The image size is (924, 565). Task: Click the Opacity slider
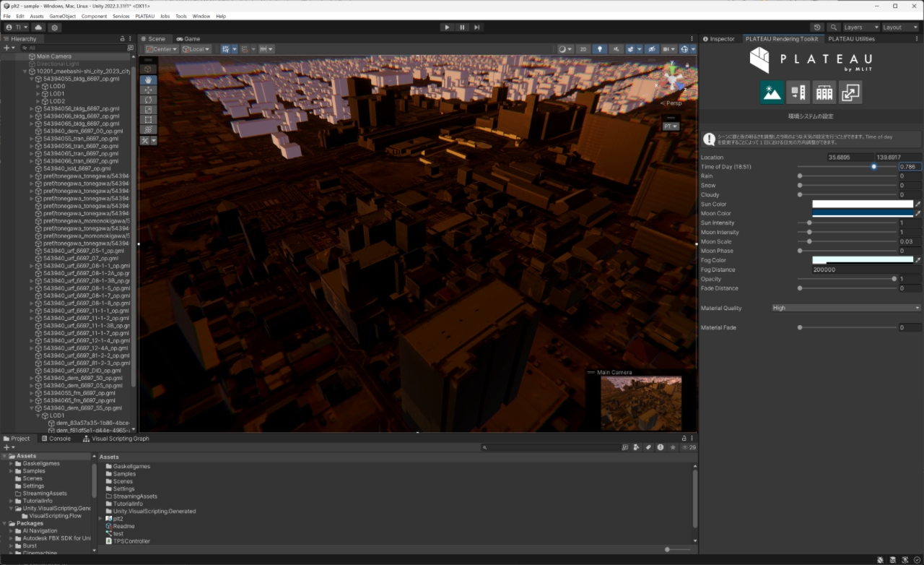847,279
